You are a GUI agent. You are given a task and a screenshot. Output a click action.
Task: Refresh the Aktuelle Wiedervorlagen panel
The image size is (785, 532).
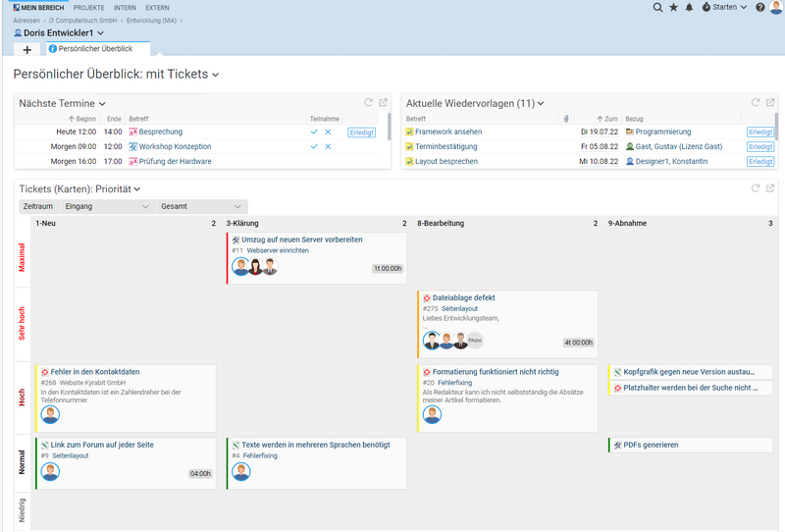click(756, 103)
